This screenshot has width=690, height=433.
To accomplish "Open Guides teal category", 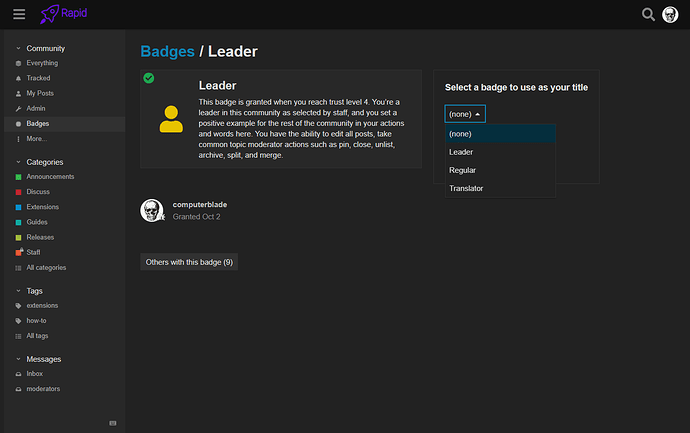I will coord(37,222).
